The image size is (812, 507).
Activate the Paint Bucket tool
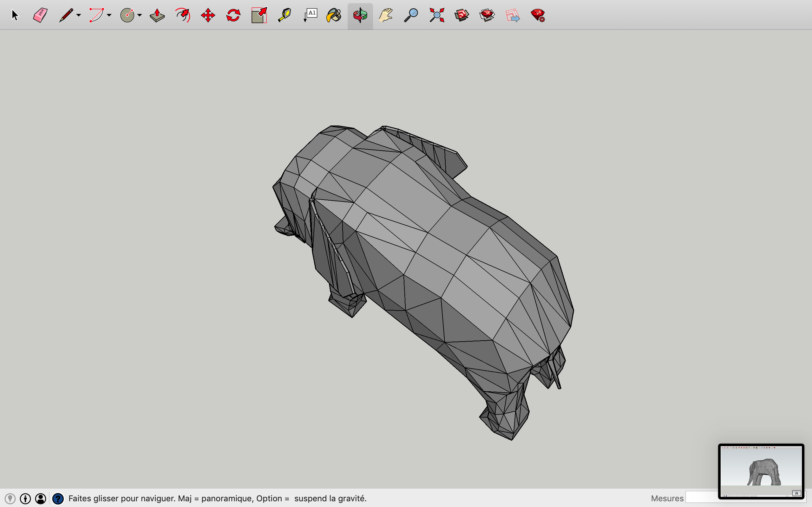click(334, 16)
